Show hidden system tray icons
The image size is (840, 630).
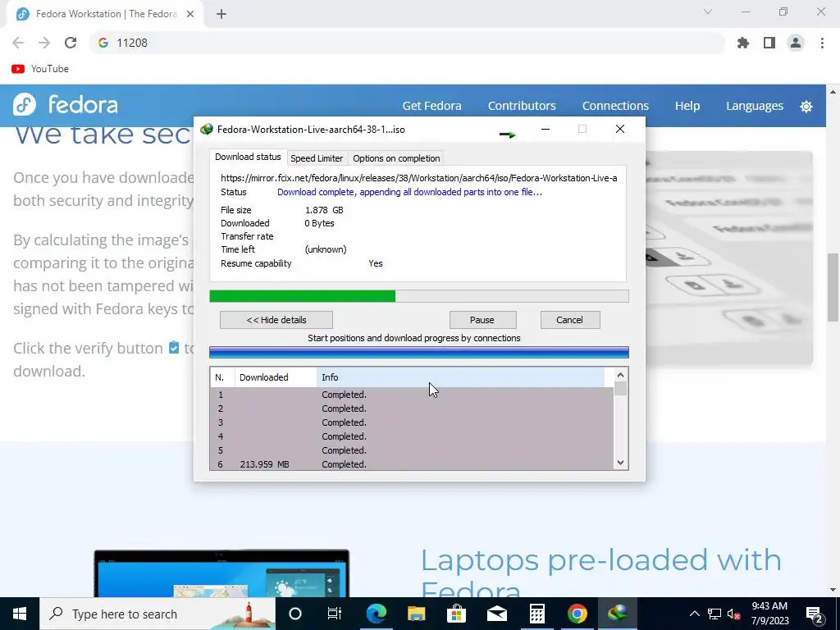coord(694,614)
